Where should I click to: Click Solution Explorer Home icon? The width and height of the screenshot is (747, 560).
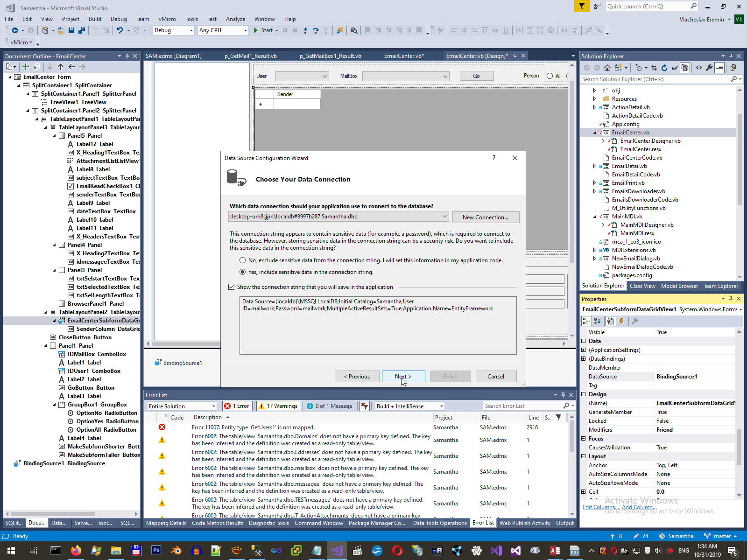607,68
